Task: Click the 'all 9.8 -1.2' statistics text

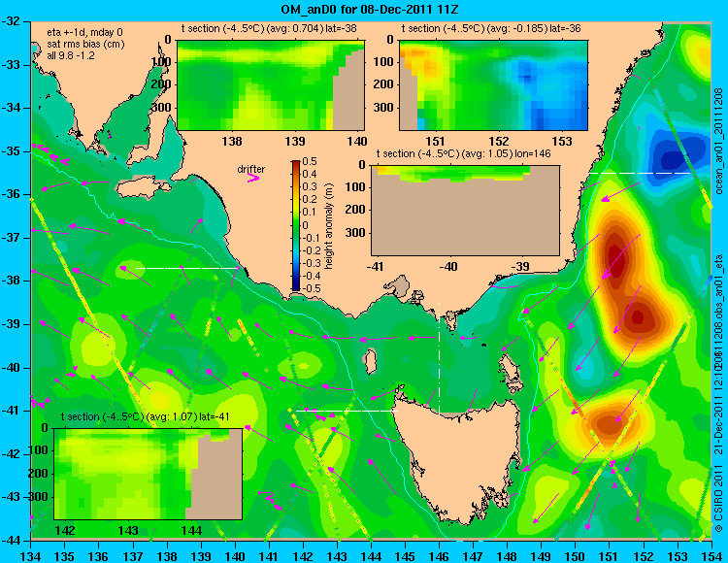Action: click(x=71, y=55)
